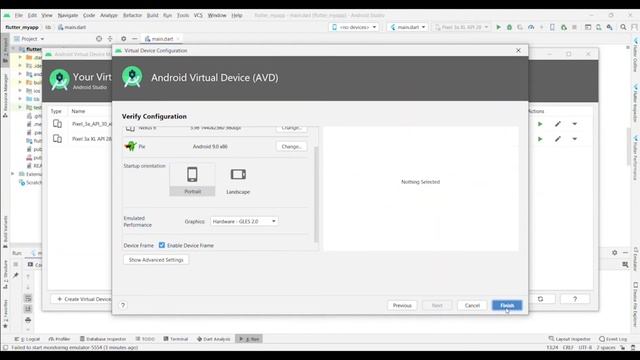Open the Terminal tool window tab
Viewport: 640px width, 360px height.
tap(176, 339)
